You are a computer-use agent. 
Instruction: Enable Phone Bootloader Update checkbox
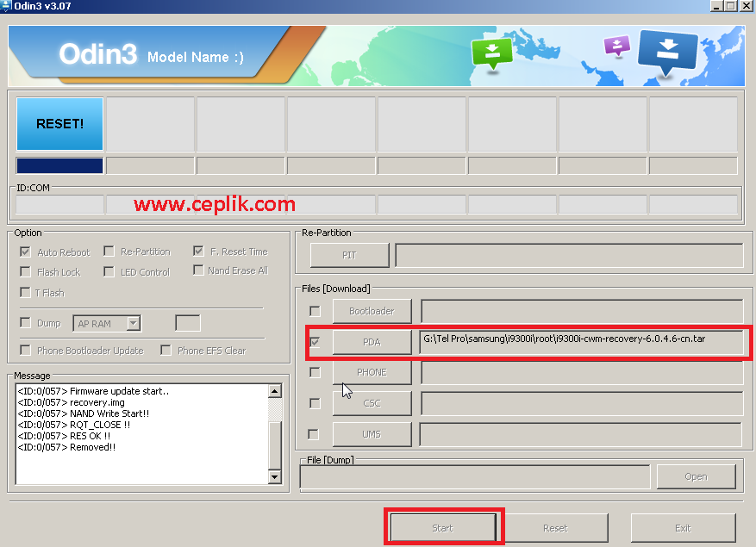[x=25, y=350]
